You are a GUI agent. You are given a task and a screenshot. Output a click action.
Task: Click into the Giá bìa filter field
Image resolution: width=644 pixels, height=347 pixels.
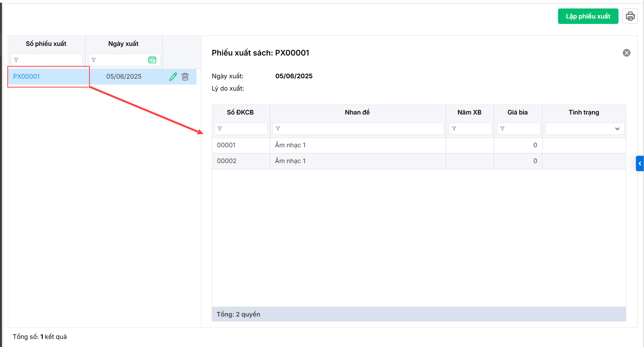[x=519, y=129]
